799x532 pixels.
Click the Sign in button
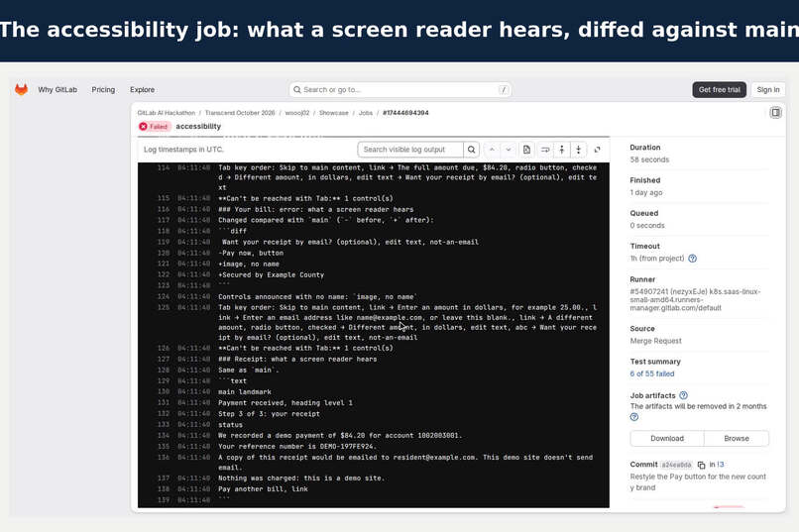click(x=768, y=89)
